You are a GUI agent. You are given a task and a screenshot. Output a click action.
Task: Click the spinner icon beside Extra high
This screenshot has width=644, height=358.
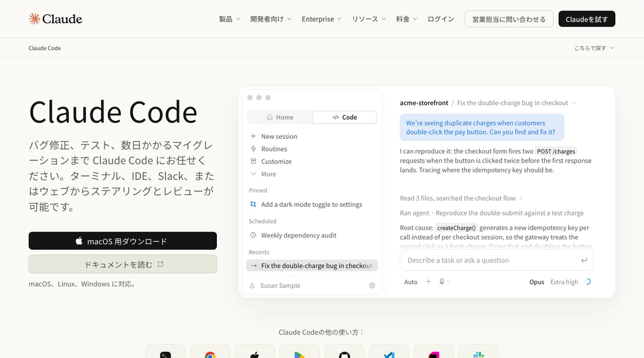pos(587,282)
